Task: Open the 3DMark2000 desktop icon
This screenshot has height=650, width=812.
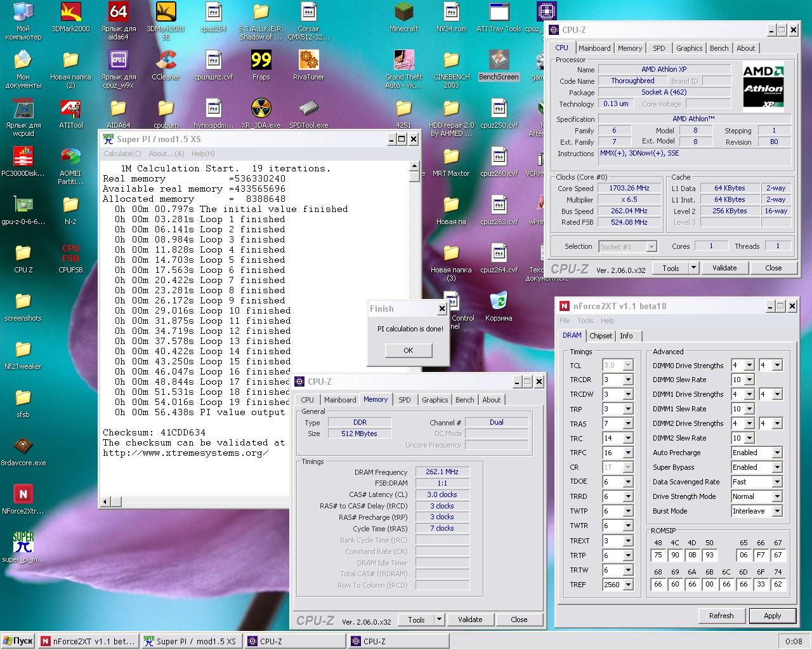Action: point(70,18)
